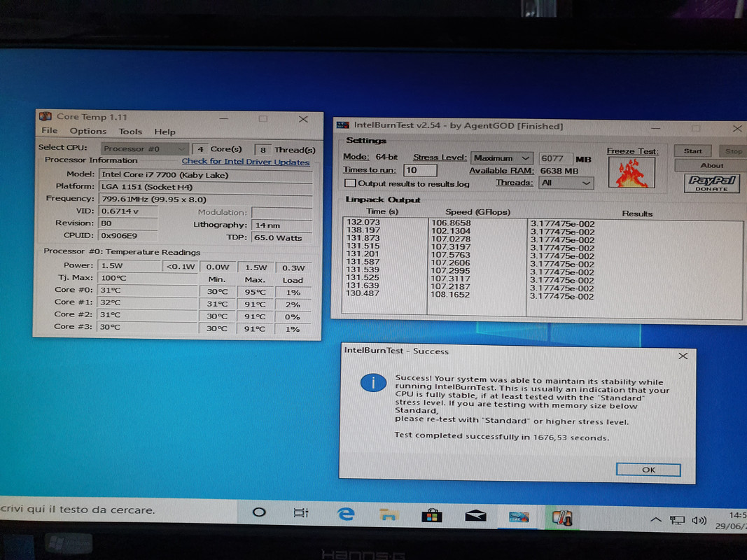Open Microsoft Store from the taskbar
Screen dimensions: 747x560
pos(432,515)
